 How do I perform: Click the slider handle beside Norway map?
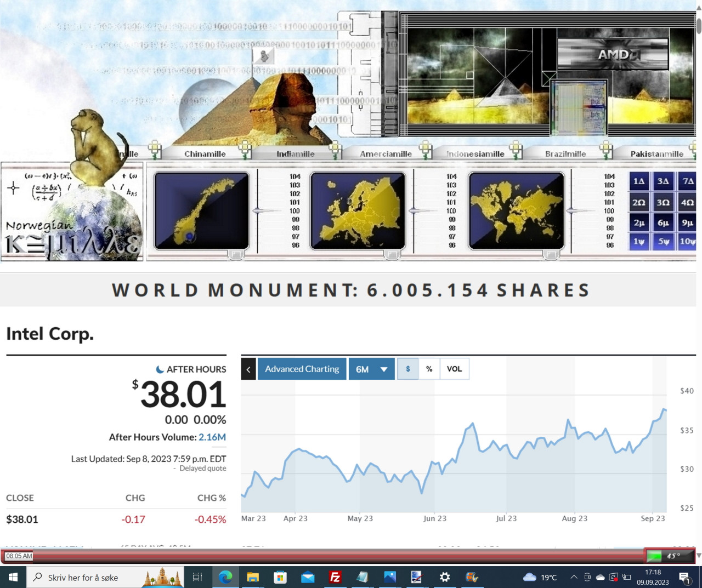[x=259, y=210]
